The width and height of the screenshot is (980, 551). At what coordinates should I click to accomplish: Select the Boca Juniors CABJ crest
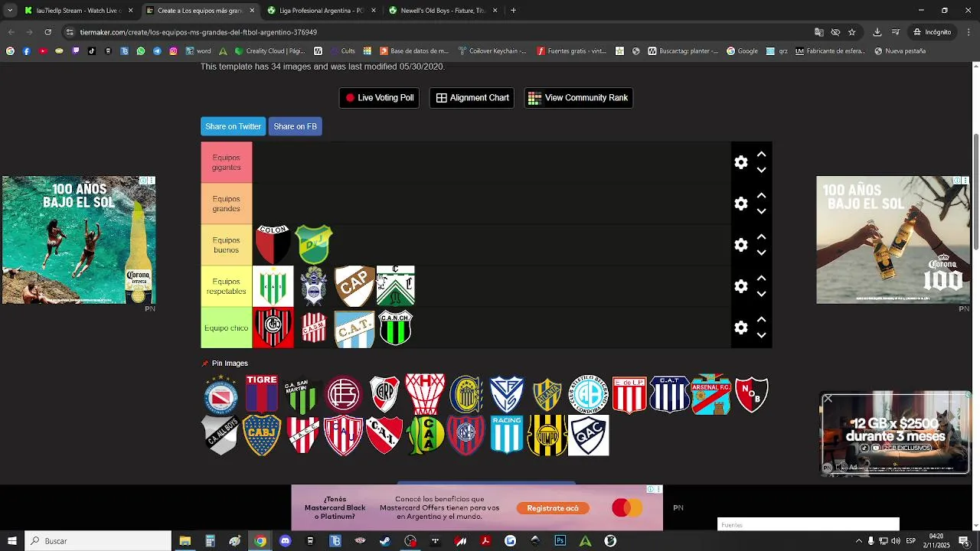(262, 435)
